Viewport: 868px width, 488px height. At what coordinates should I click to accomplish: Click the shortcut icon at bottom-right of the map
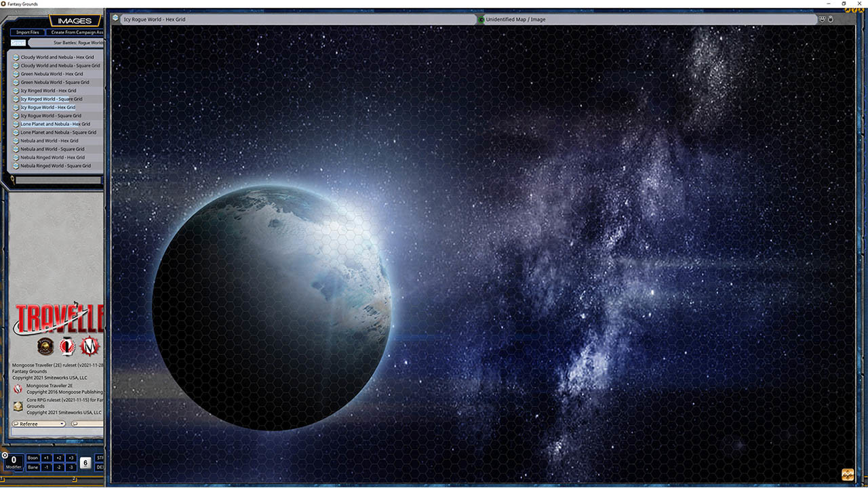846,476
